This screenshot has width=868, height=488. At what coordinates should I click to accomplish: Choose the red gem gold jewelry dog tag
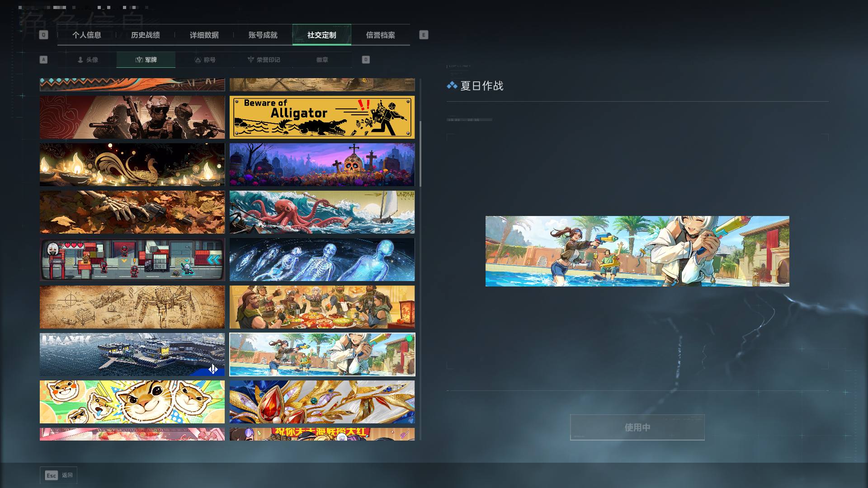322,402
